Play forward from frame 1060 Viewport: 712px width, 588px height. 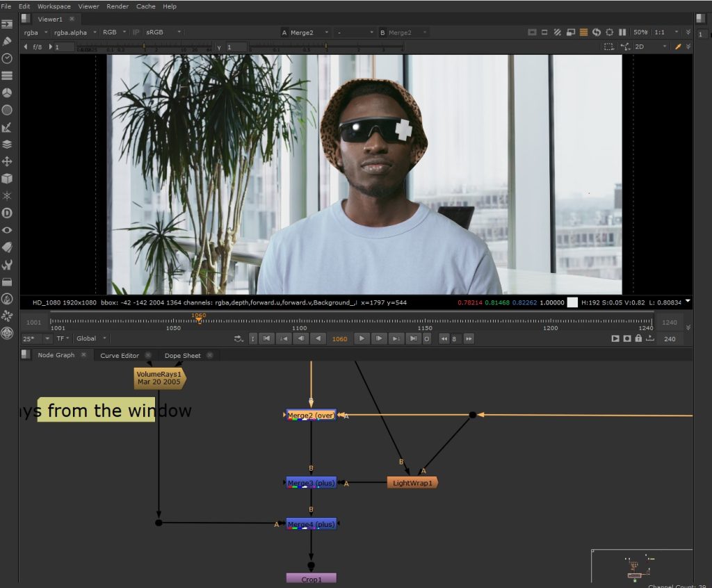362,338
